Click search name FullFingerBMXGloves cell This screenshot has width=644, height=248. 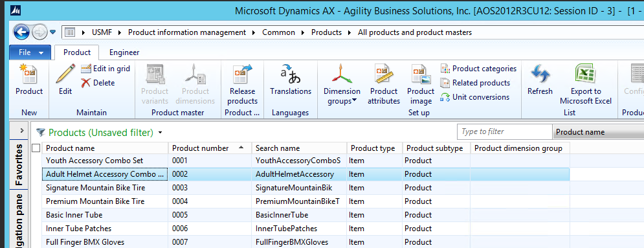coord(300,242)
